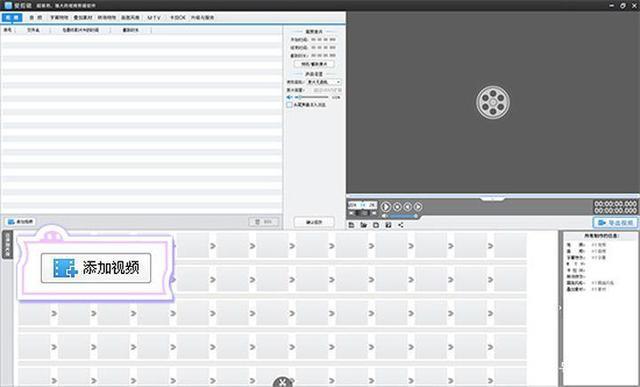Click the round icon at the bottom center
The image size is (640, 387).
[x=282, y=382]
